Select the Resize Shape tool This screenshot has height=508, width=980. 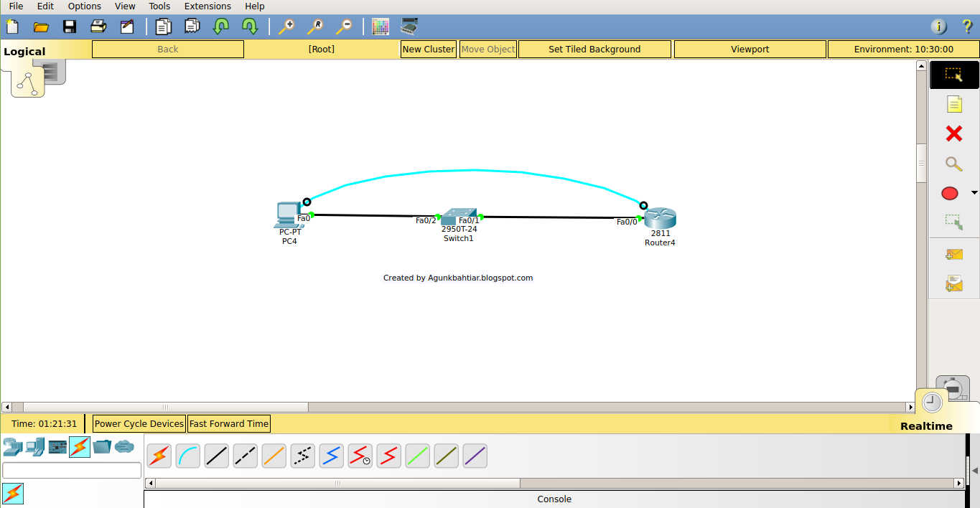954,222
